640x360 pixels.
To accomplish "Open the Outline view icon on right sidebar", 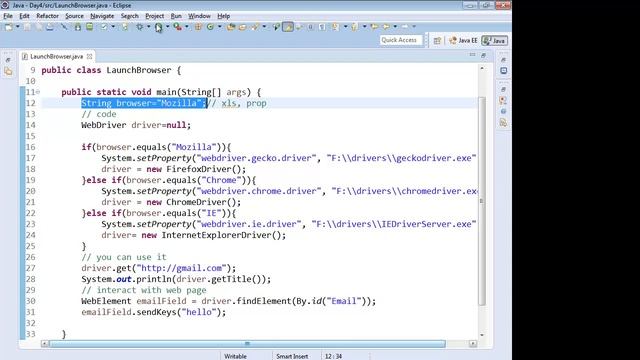I will click(503, 71).
